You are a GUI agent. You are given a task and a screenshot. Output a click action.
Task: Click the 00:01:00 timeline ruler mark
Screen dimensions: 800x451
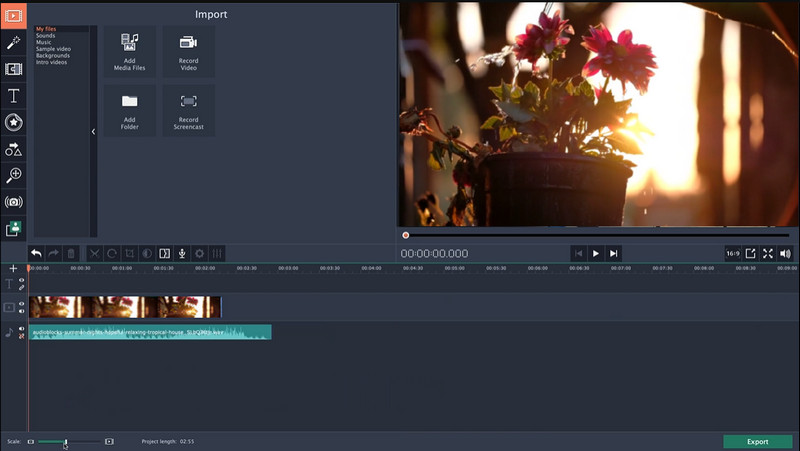[121, 268]
